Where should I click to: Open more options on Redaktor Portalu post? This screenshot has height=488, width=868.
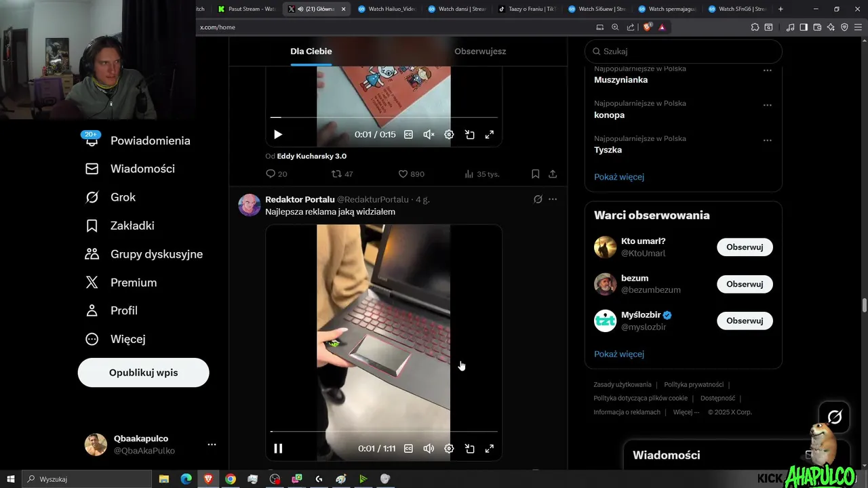tap(553, 199)
